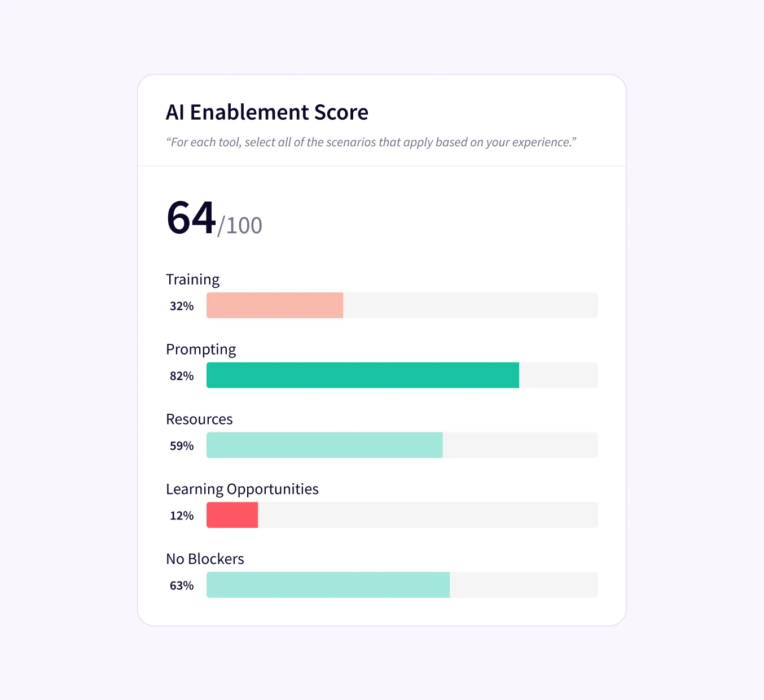Screen dimensions: 764x700
Task: Click the 32% Training value
Action: pyautogui.click(x=182, y=306)
